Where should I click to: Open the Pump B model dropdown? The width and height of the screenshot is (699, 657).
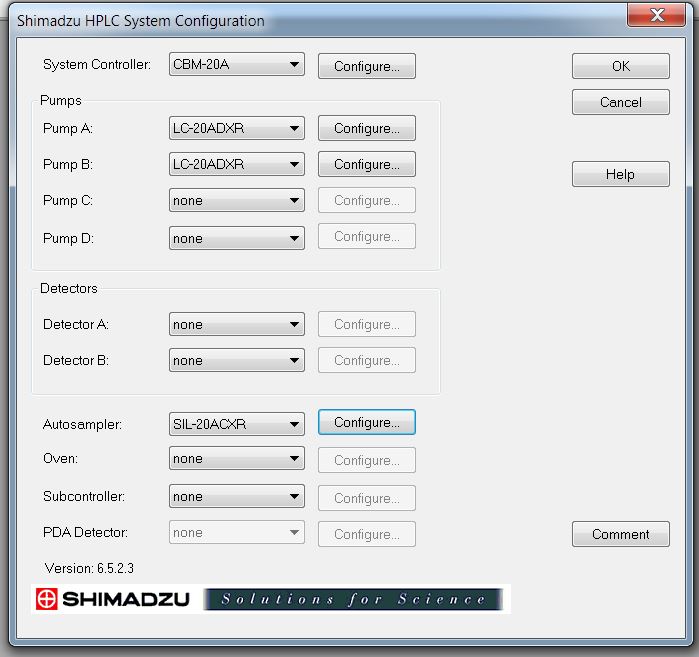click(x=237, y=164)
